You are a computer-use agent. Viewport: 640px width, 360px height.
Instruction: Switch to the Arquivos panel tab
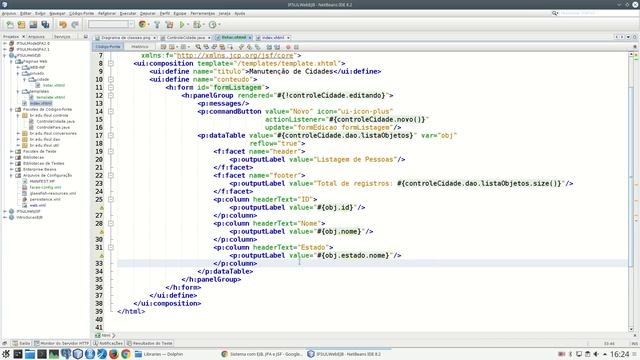tap(36, 37)
